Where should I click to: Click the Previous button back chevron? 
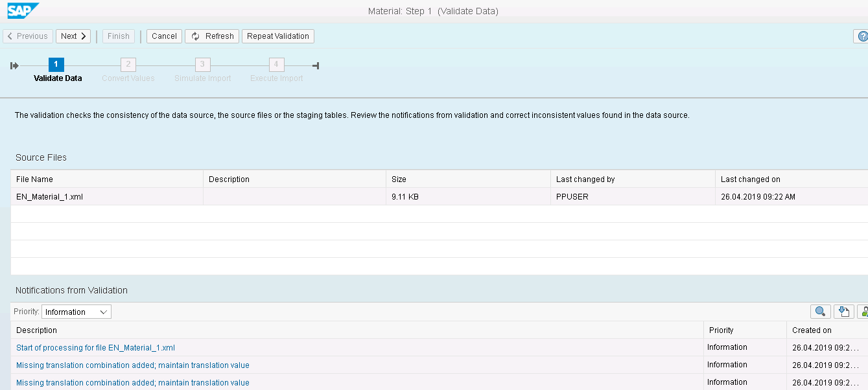pyautogui.click(x=9, y=36)
